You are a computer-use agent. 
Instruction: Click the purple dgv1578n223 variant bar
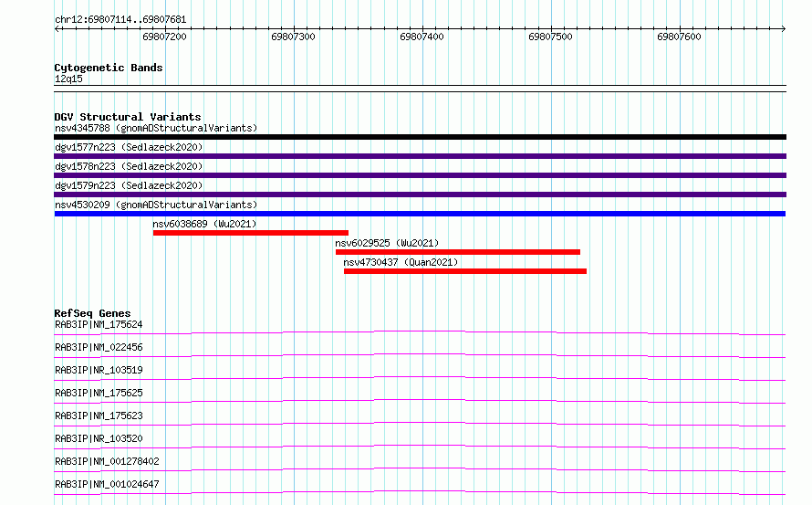point(420,175)
